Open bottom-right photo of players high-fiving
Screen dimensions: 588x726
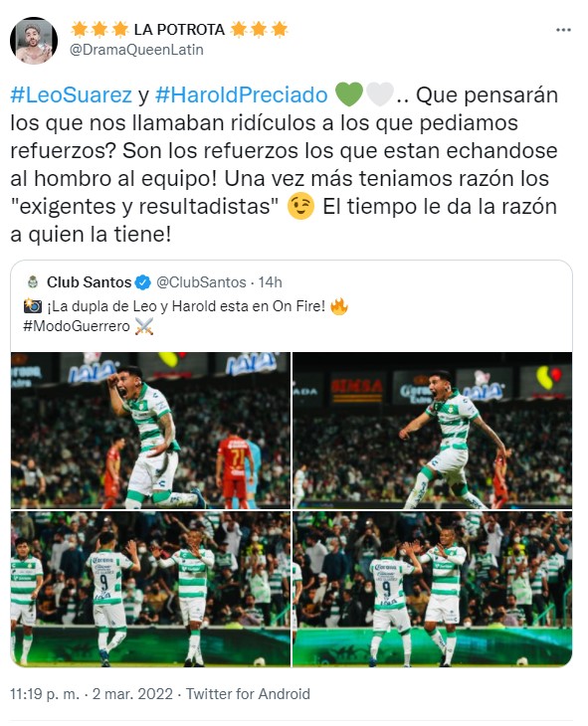point(433,589)
